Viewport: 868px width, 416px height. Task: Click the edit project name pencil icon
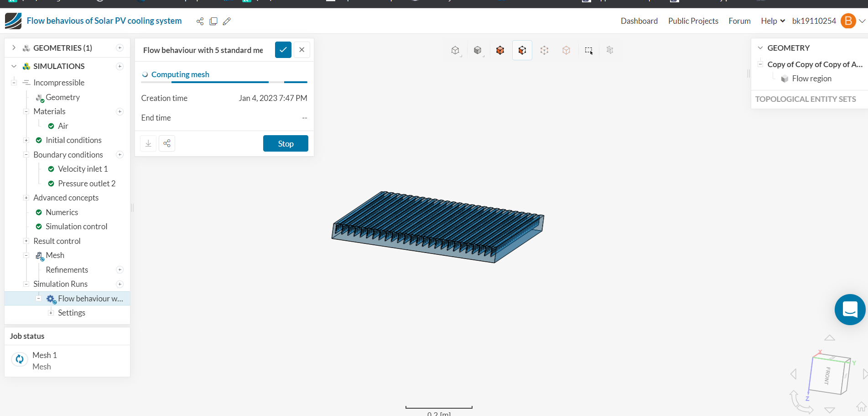click(x=227, y=21)
